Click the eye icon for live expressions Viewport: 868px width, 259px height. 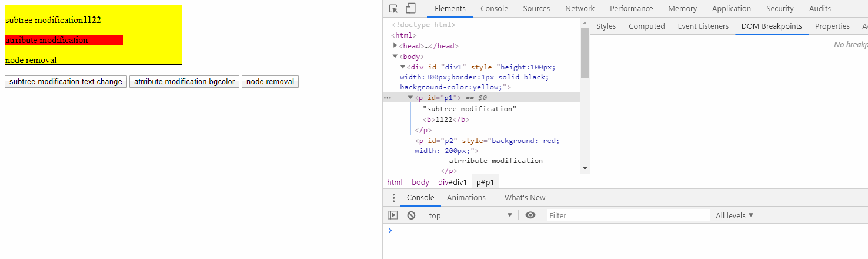530,215
